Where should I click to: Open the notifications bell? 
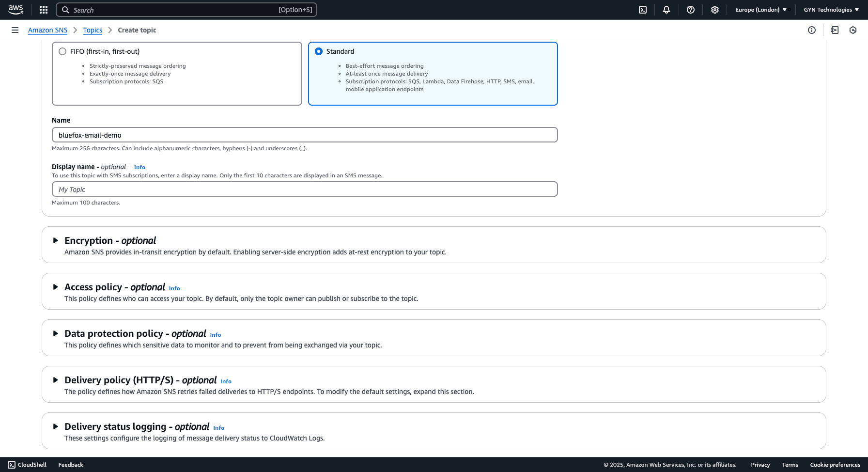666,10
